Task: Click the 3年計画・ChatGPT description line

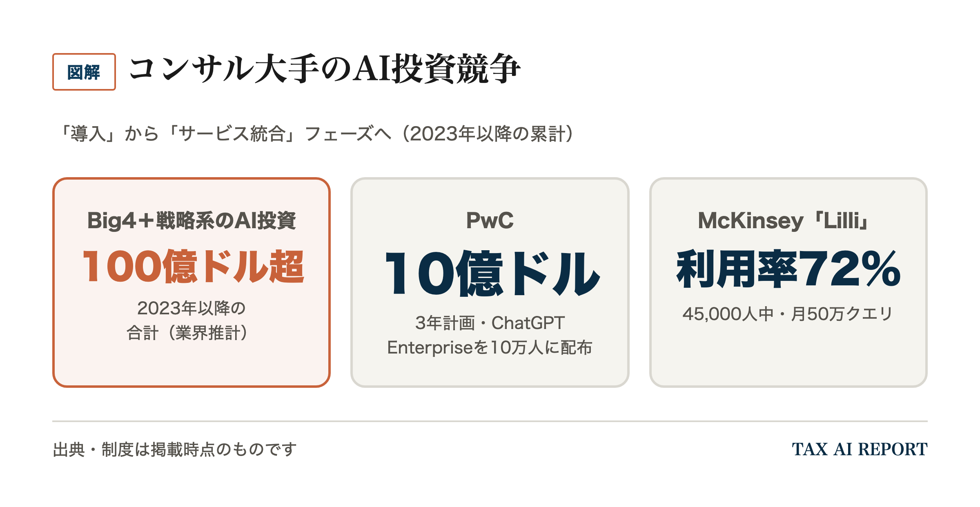Action: 490,323
